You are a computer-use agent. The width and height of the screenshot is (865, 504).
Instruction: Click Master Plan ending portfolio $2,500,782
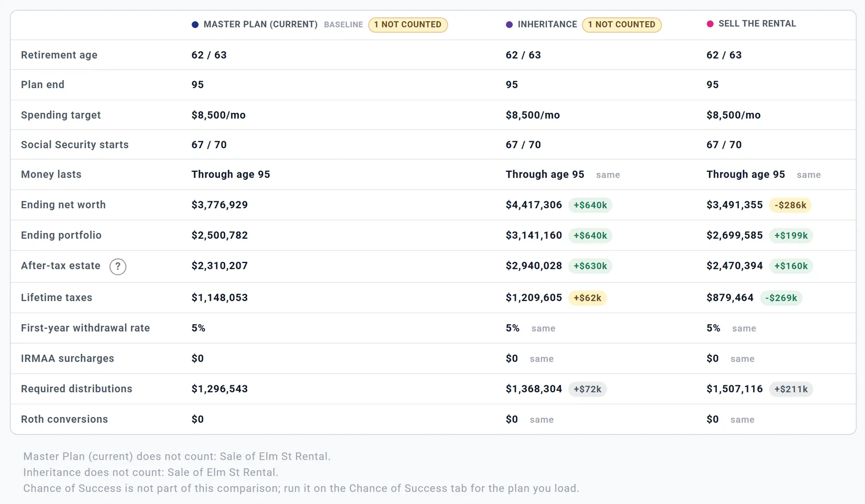point(219,235)
